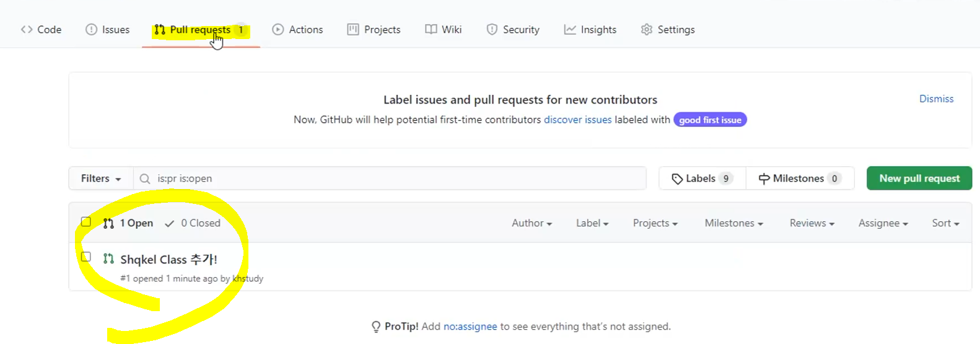The height and width of the screenshot is (344, 980).
Task: Click the search magnifier icon
Action: pyautogui.click(x=145, y=179)
